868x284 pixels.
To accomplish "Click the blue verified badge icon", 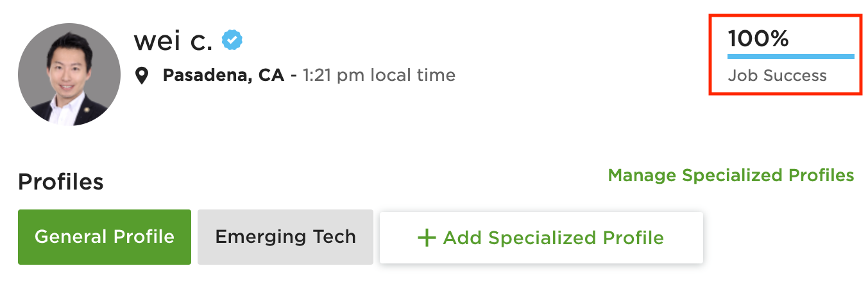I will (x=232, y=41).
